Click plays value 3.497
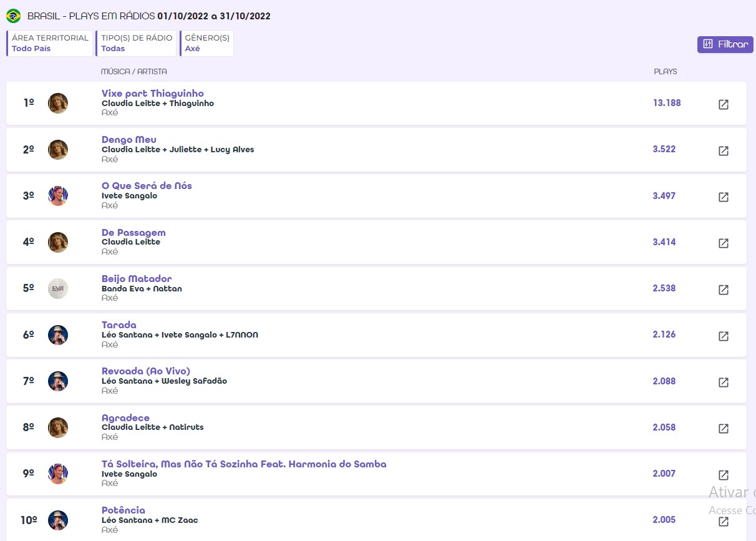Viewport: 756px width, 541px height. tap(664, 196)
